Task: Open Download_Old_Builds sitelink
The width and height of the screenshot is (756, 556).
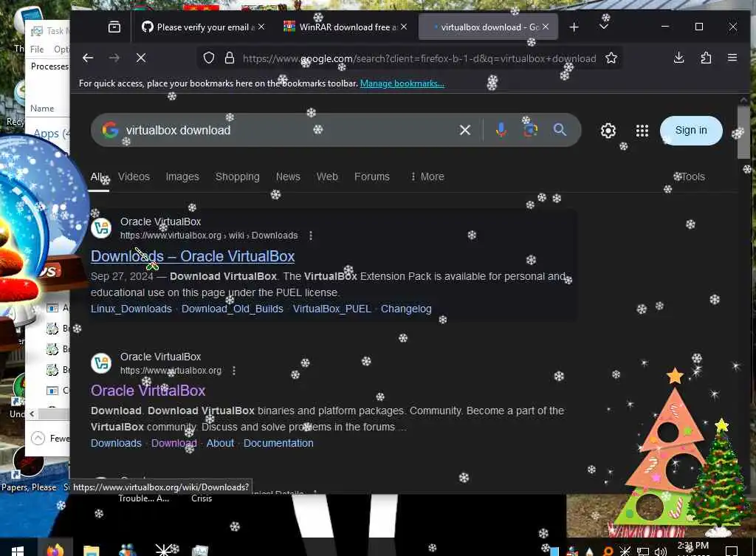Action: pyautogui.click(x=233, y=309)
